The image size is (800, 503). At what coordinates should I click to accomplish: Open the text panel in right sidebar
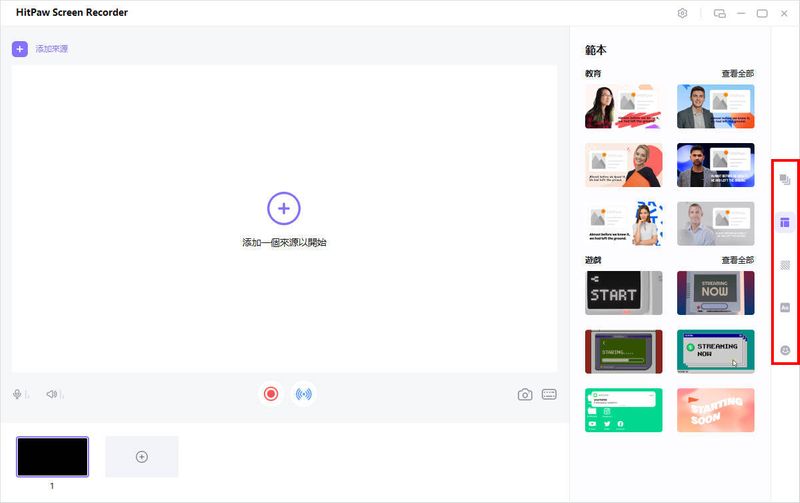pos(785,307)
